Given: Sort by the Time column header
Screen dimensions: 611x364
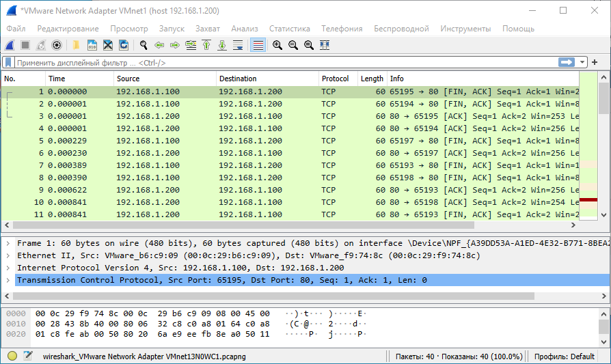Looking at the screenshot, I should (x=79, y=79).
